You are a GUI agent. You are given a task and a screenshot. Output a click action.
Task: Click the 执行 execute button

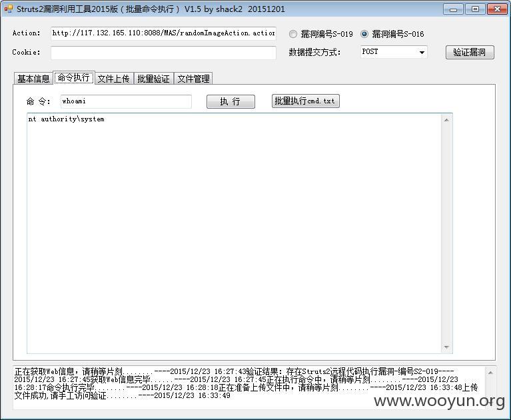pos(231,101)
